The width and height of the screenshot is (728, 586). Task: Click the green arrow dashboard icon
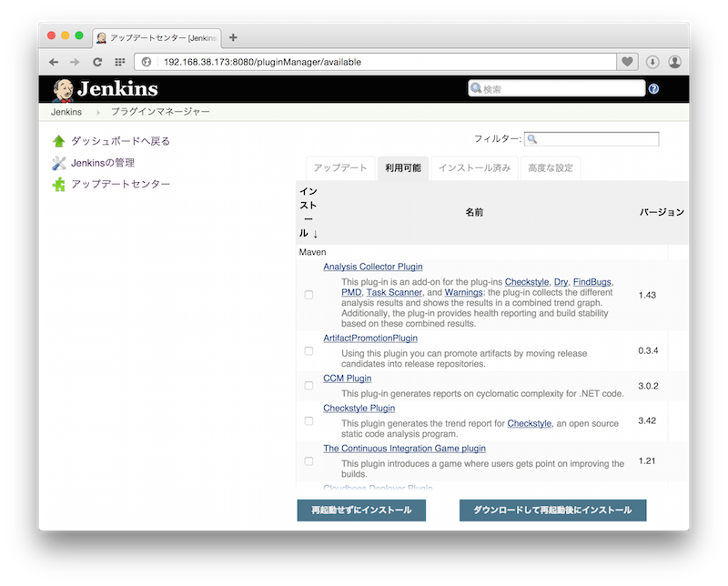pos(59,141)
